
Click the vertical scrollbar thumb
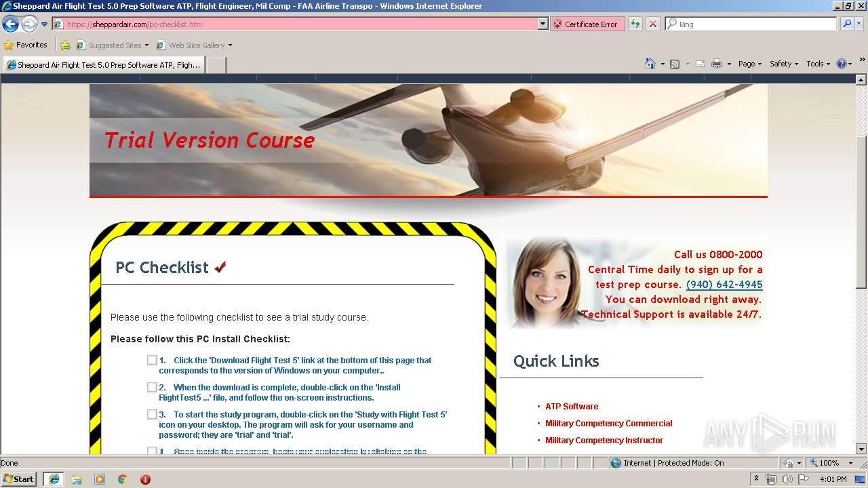click(x=861, y=212)
